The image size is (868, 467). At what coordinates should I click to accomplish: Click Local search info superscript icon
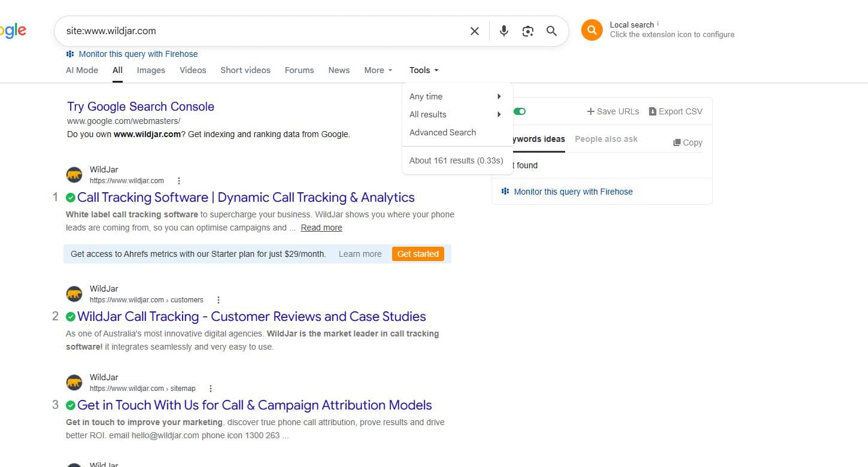[x=658, y=24]
